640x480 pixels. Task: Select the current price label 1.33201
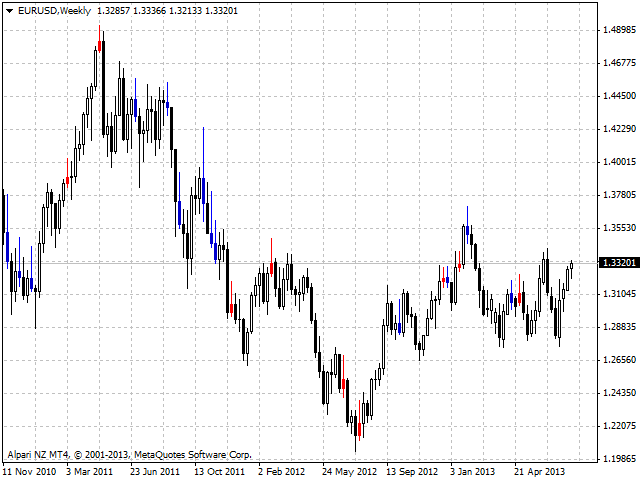[616, 262]
